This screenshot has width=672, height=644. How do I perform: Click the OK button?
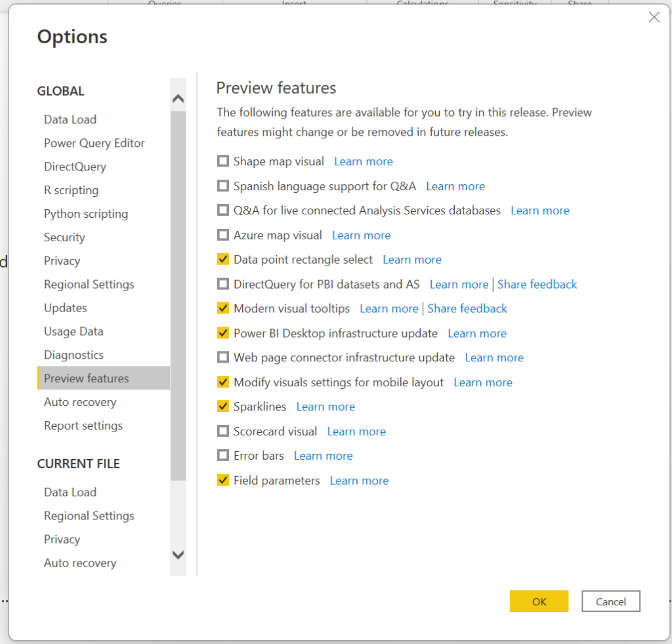[x=539, y=601]
